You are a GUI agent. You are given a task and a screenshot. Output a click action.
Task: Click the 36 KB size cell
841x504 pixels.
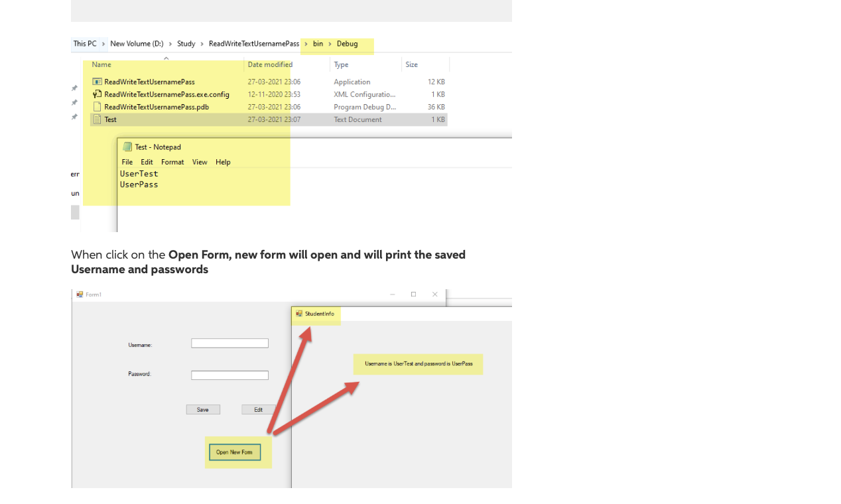click(436, 107)
